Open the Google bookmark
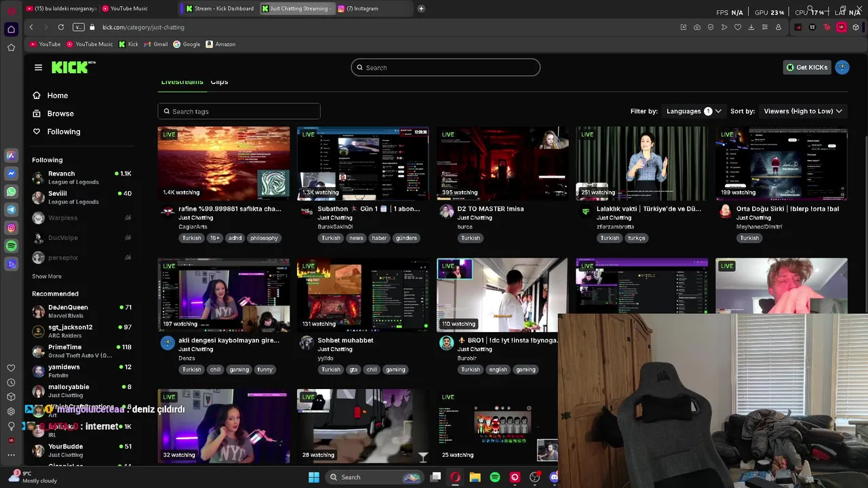 pyautogui.click(x=186, y=44)
